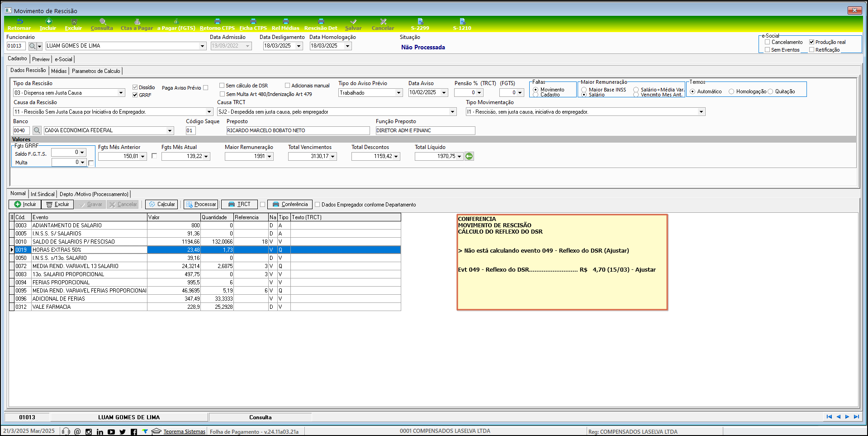
Task: Open Tipo do Aviso Prévio dropdown
Action: [x=398, y=93]
